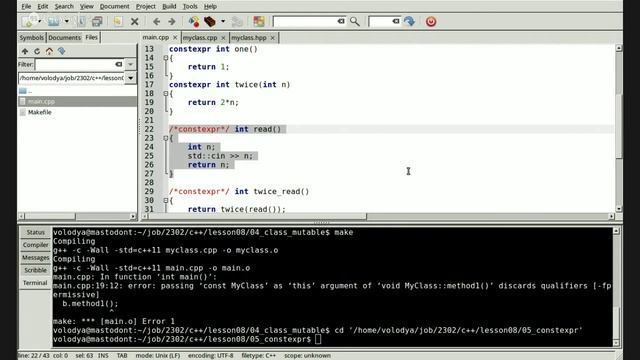
Task: Open the Document menu
Action: (115, 7)
